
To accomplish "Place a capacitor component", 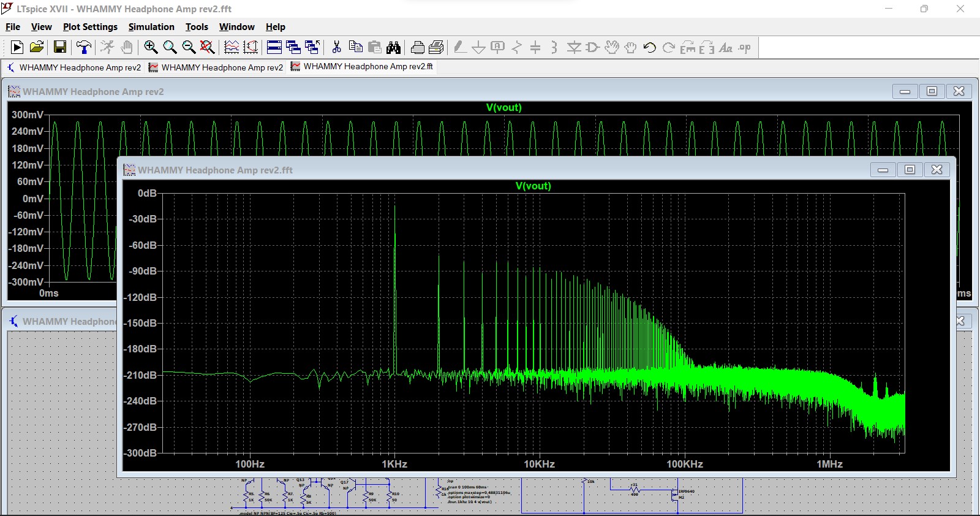I will tap(535, 47).
